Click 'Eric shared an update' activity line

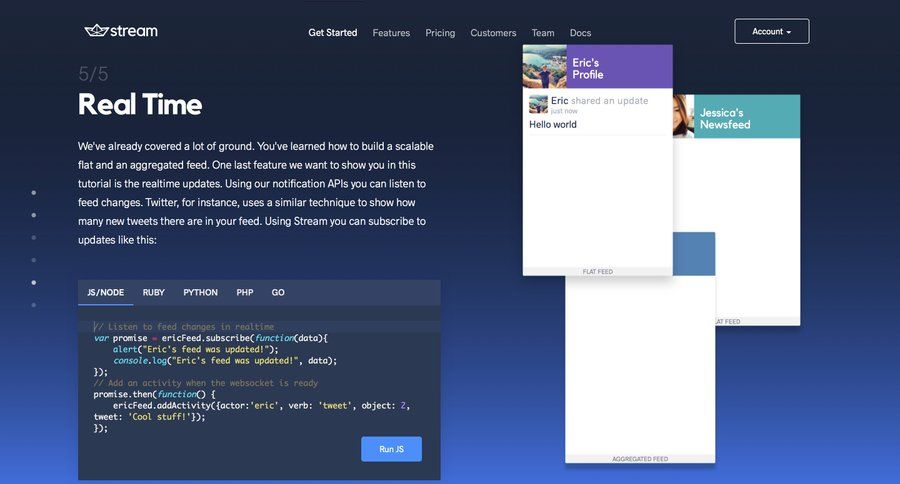click(599, 100)
